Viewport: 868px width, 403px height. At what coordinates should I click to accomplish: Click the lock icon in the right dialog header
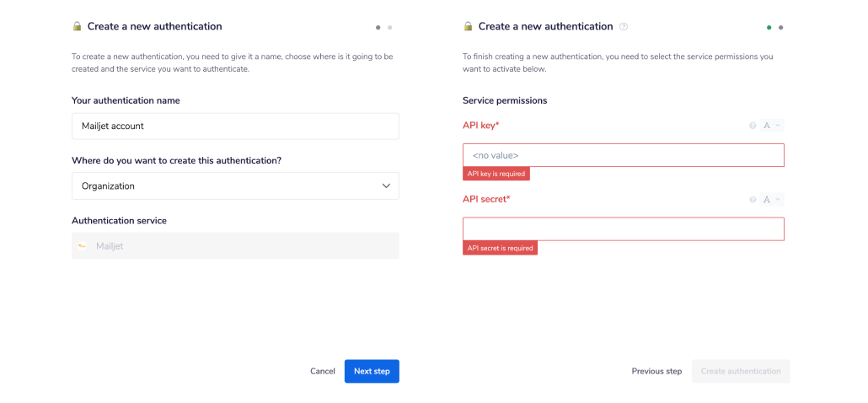tap(469, 27)
